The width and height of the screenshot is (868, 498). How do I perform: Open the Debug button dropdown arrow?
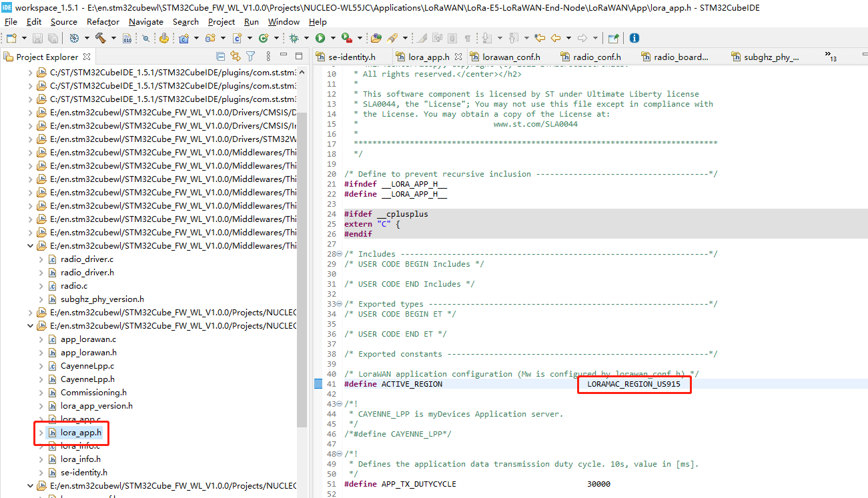pyautogui.click(x=306, y=38)
